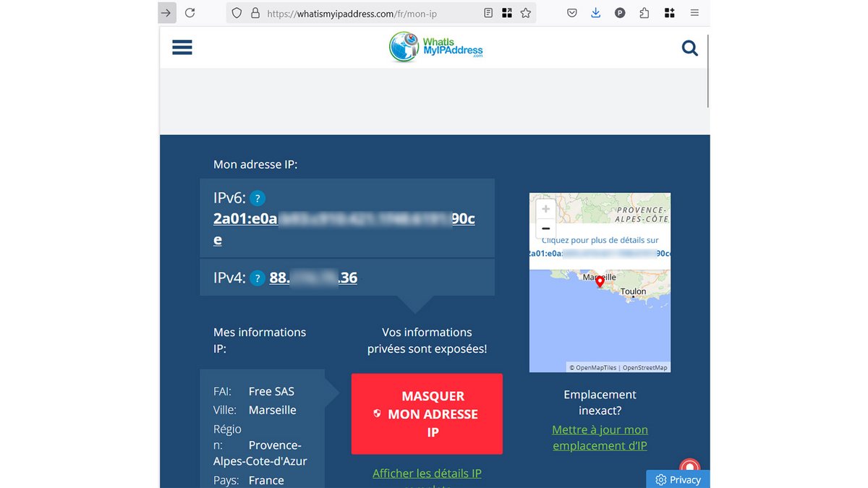Open the site search magnifier icon
Viewport: 868px width, 488px height.
(x=690, y=48)
